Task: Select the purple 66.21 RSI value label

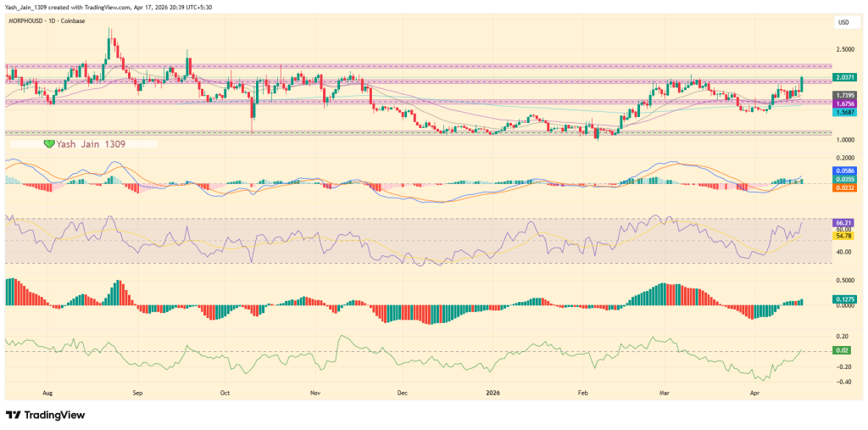Action: (843, 222)
